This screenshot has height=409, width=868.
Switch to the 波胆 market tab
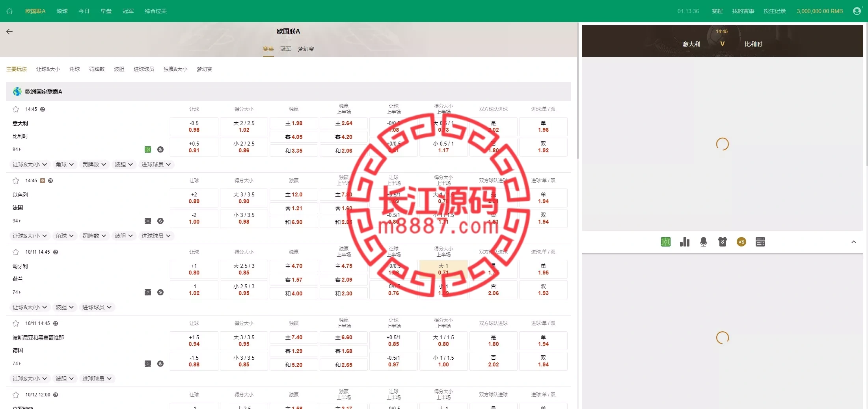pyautogui.click(x=119, y=69)
